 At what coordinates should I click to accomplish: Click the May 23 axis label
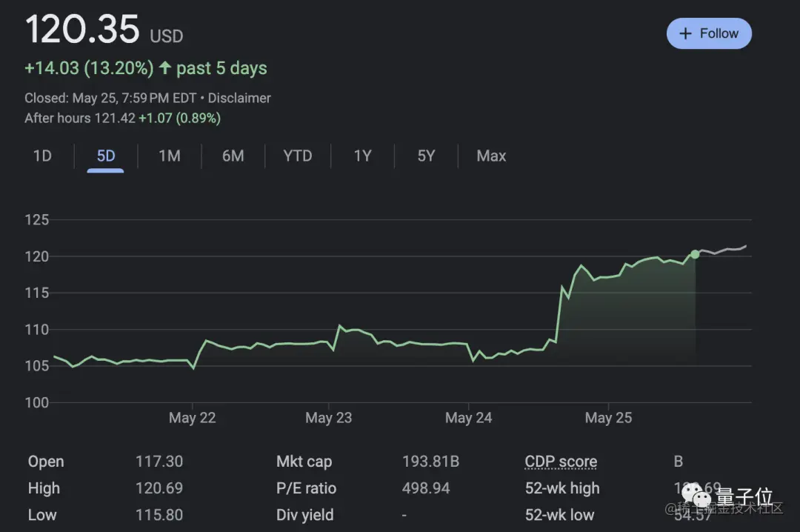click(x=329, y=418)
